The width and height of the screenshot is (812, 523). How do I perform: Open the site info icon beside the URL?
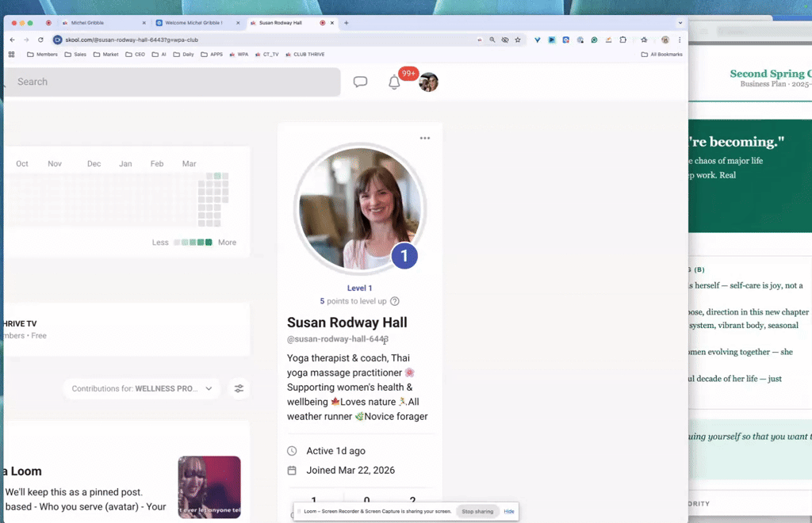coord(57,40)
